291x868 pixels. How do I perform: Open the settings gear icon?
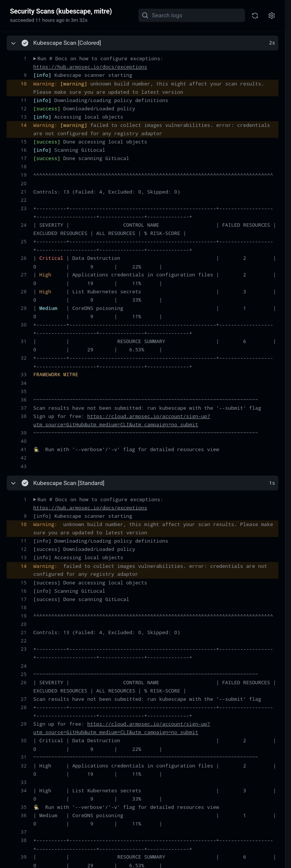click(x=272, y=15)
